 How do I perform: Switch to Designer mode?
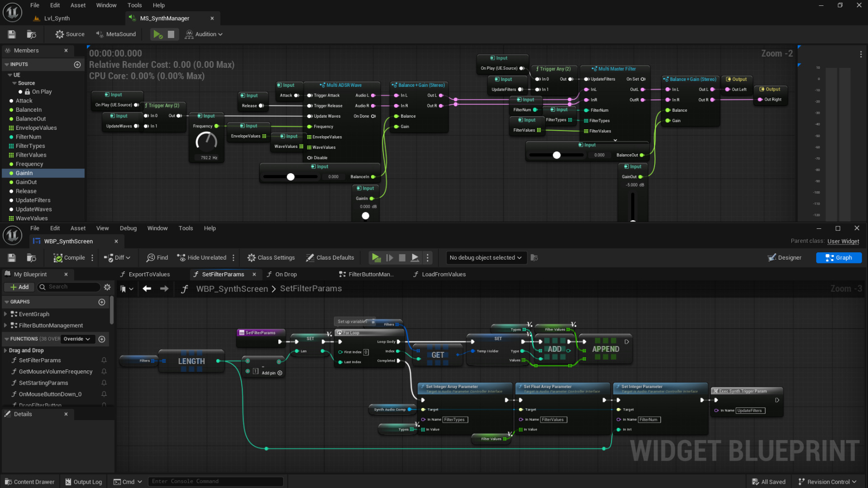785,258
